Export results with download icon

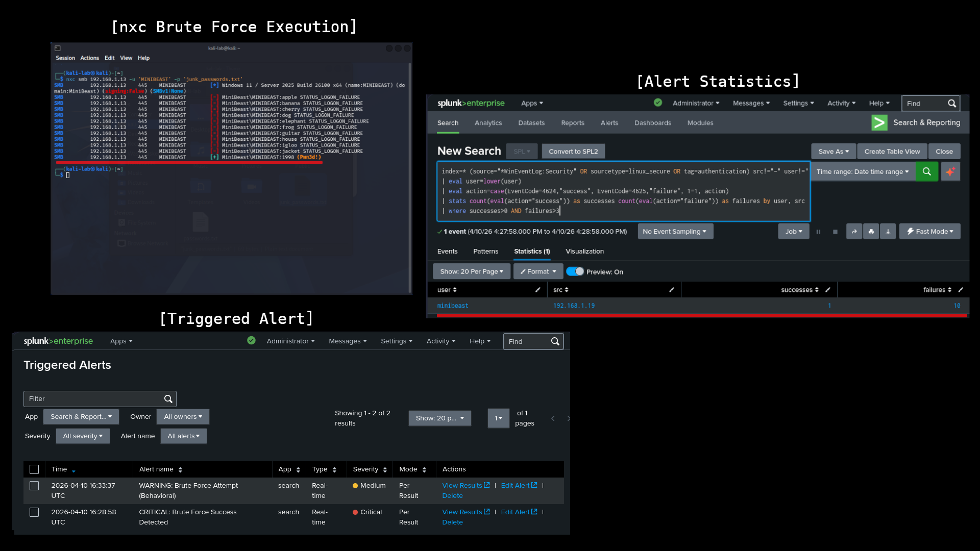tap(888, 232)
